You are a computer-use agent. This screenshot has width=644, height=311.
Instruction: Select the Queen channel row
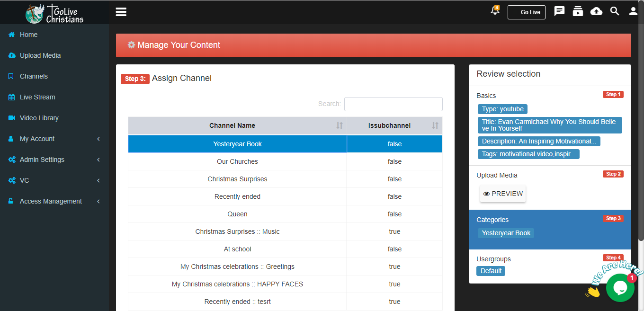(285, 214)
